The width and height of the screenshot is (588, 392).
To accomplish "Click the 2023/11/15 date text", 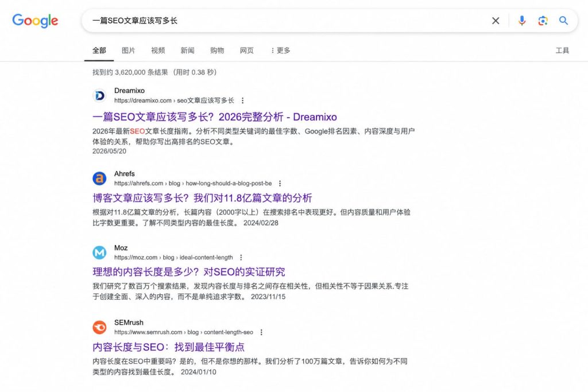I will [268, 296].
